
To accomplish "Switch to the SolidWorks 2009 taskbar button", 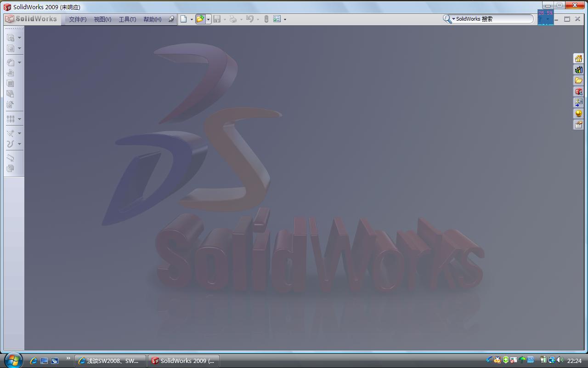I will pyautogui.click(x=183, y=361).
